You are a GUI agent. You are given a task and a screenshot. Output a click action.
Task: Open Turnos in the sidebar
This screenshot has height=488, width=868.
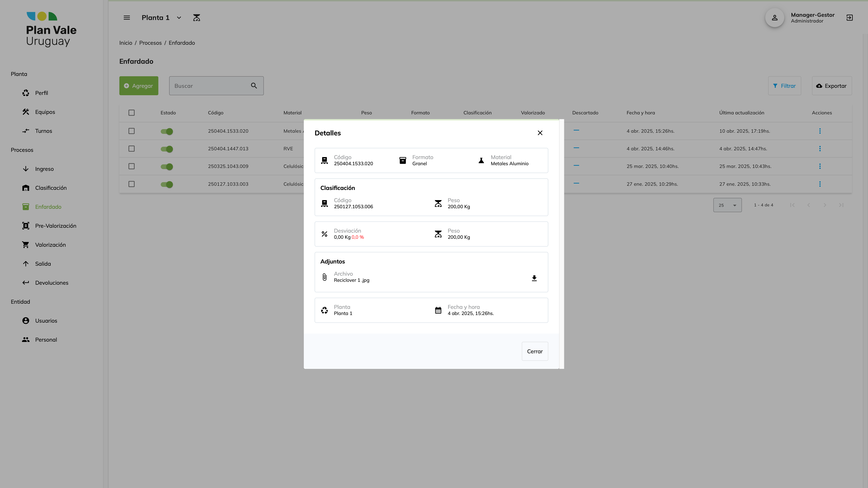coord(43,131)
